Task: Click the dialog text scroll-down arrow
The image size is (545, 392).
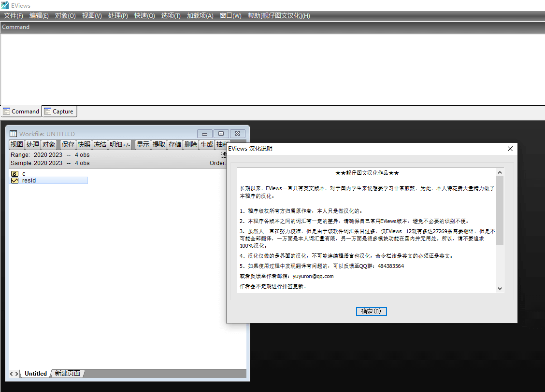Action: [x=500, y=289]
